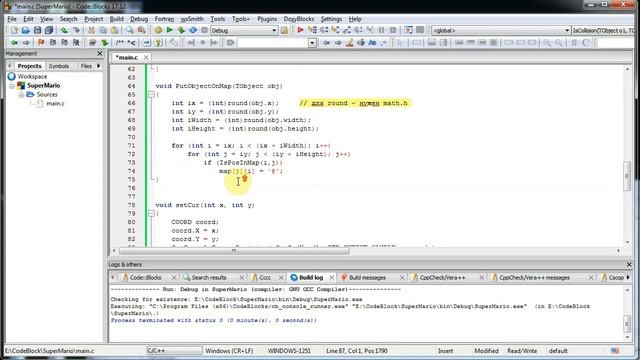This screenshot has width=640, height=360.
Task: Click the Highlight marker icon
Action: 349,42
